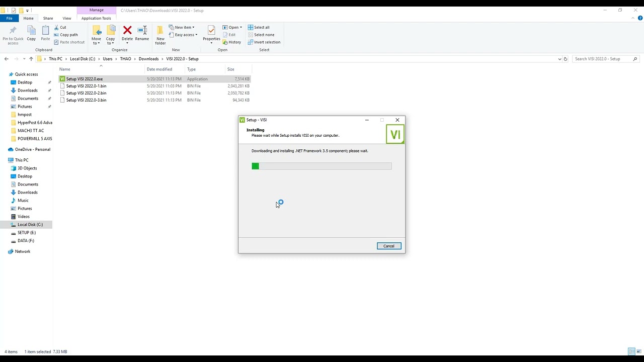The image size is (644, 362).
Task: Click THAO in address breadcrumb
Action: coord(125,59)
